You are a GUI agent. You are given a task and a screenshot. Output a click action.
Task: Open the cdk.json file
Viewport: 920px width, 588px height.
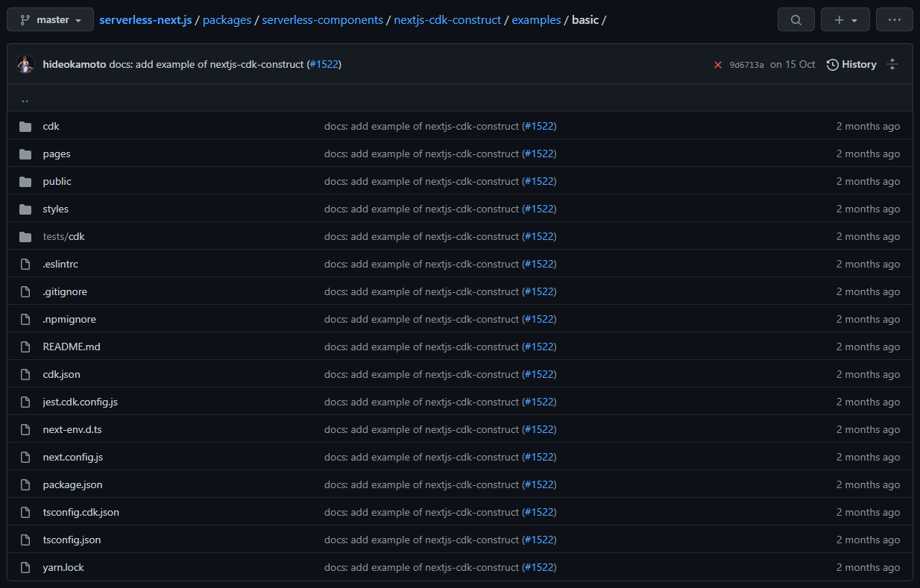coord(61,374)
